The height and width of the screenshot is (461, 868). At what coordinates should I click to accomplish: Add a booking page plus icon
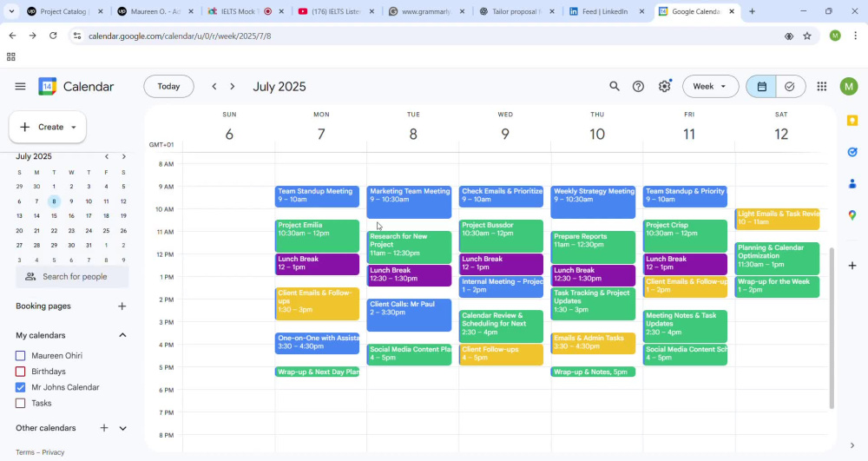(122, 306)
